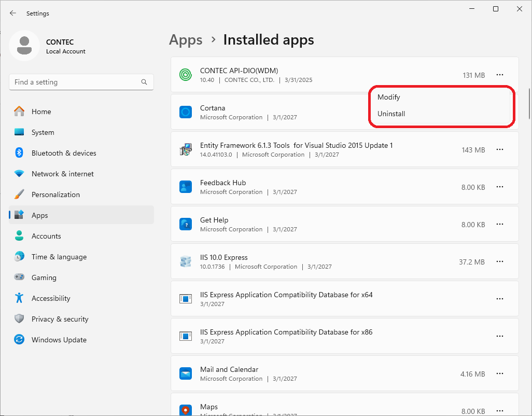This screenshot has height=416, width=532.
Task: Select the Apps category in sidebar
Action: [81, 215]
